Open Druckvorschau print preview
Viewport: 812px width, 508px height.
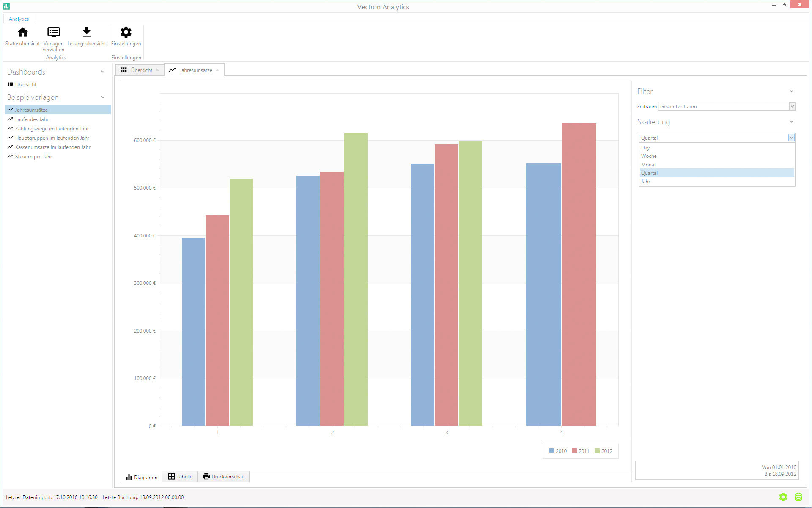tap(224, 477)
